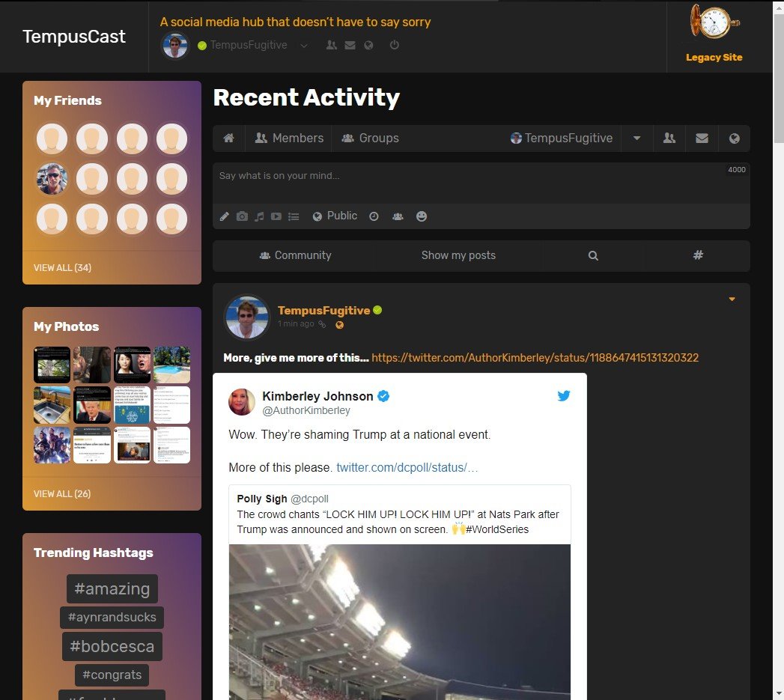Click the globe notifications icon in header
The image size is (784, 700).
tap(368, 45)
